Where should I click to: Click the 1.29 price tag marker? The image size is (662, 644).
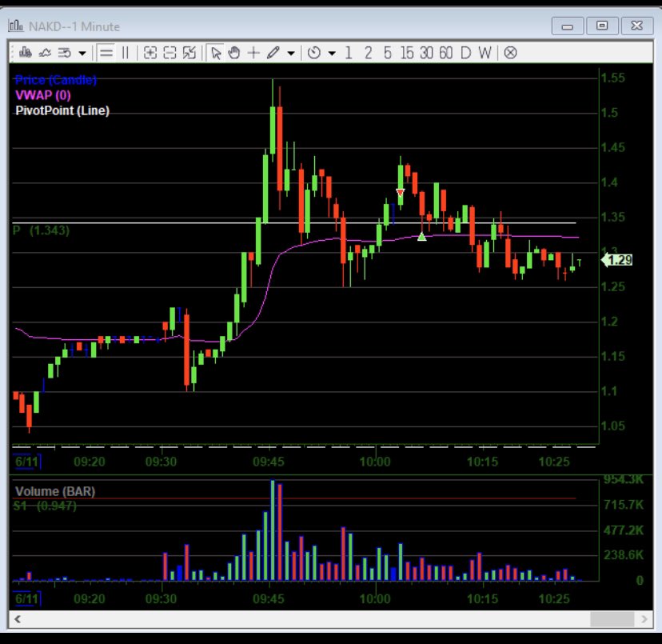coord(620,260)
